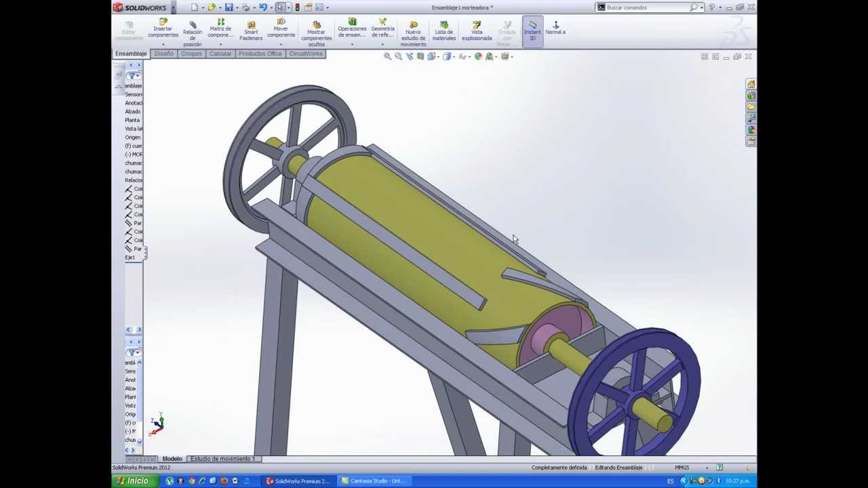Click Firefox icon in taskbar quick launch
This screenshot has width=868, height=488.
[224, 481]
